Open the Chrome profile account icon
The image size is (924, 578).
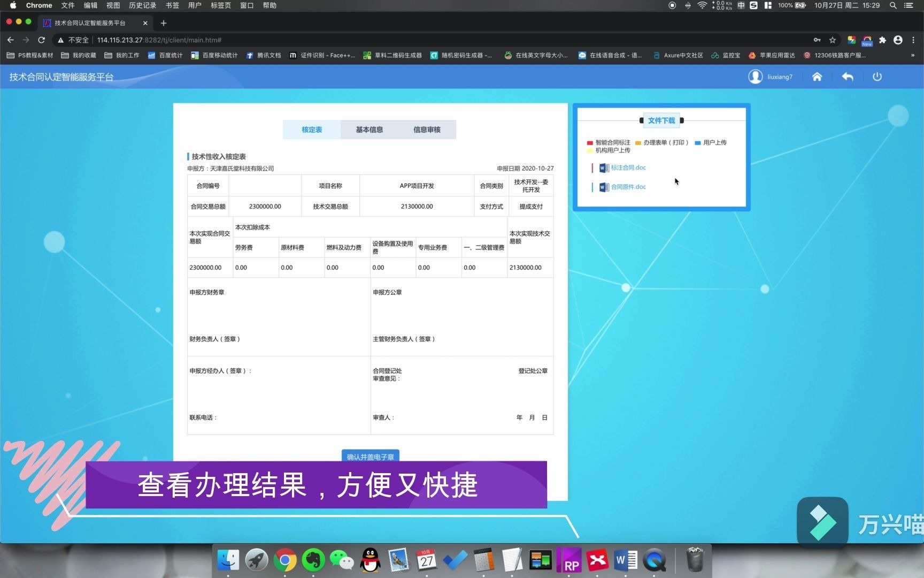click(x=898, y=40)
